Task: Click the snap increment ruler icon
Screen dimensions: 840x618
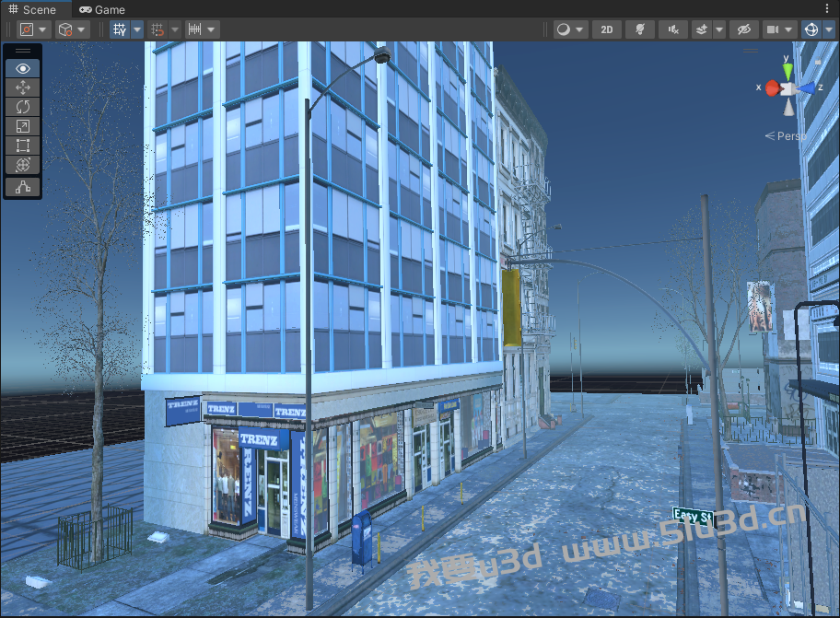Action: coord(195,29)
